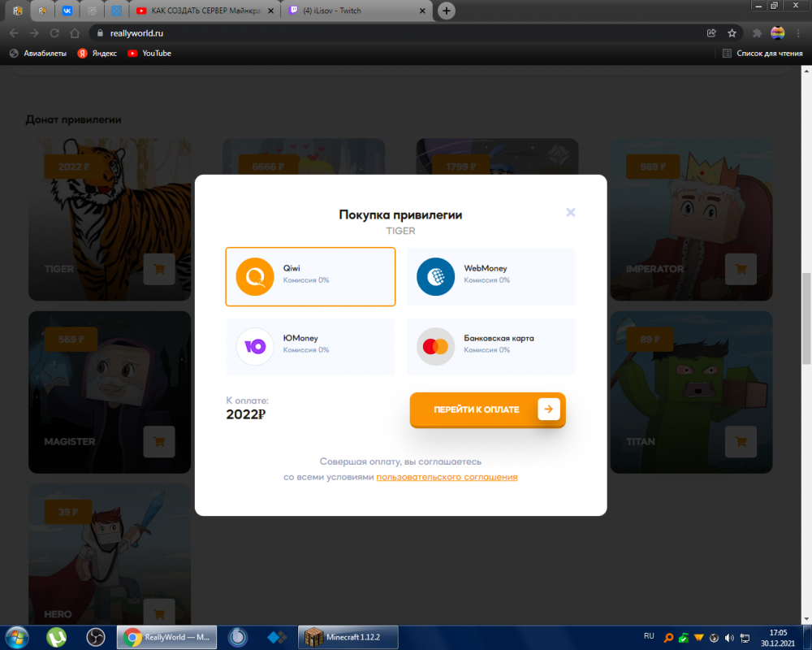
Task: Click the ReallyWorld Chrome taskbar button
Action: [166, 637]
